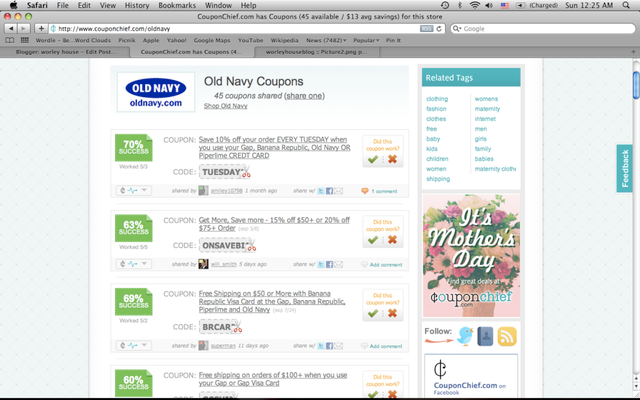Open the 1 comment link
640x400 pixels.
click(384, 191)
